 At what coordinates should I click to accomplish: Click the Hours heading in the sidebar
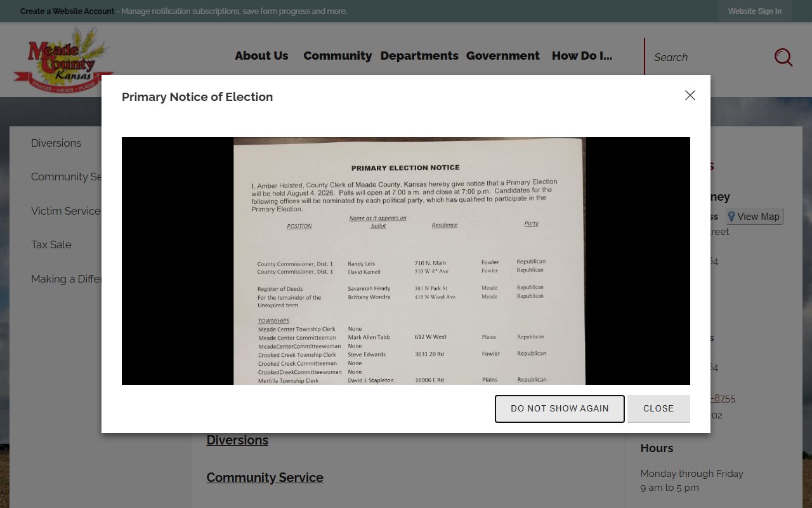(657, 448)
